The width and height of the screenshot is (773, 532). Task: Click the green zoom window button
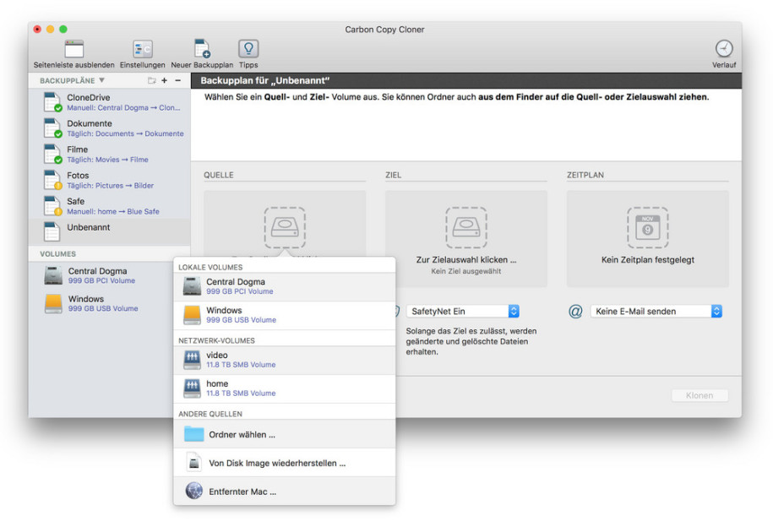coord(63,29)
